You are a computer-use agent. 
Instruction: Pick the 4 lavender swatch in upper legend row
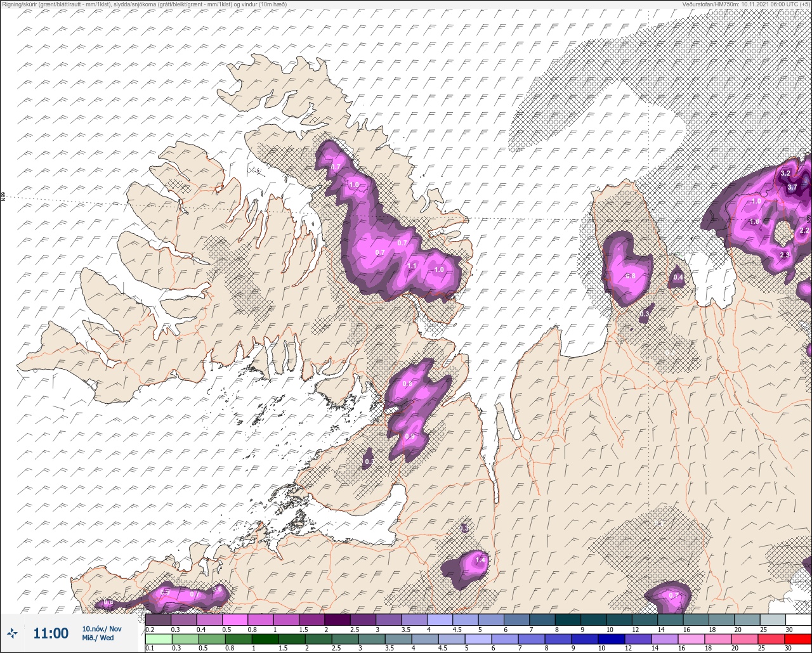440,619
